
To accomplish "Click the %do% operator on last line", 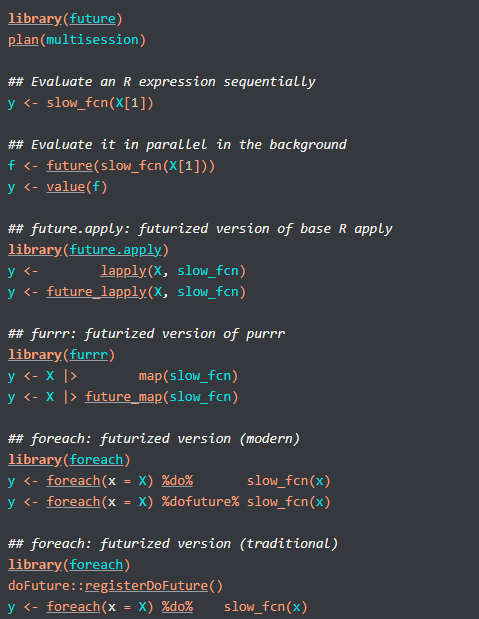I will coord(178,607).
